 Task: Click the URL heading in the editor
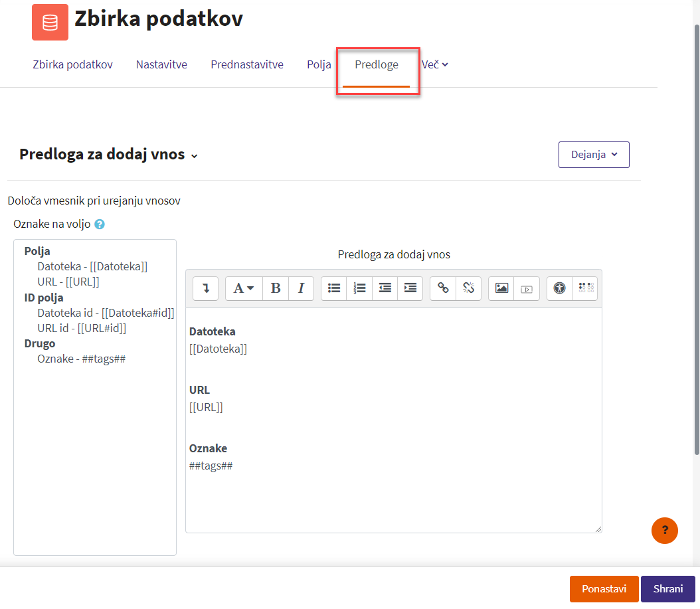coord(199,391)
